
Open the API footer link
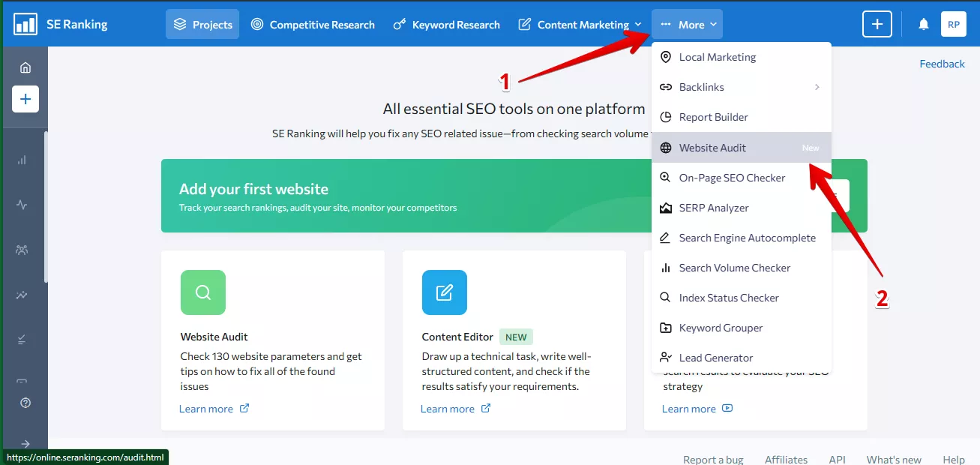tap(837, 460)
